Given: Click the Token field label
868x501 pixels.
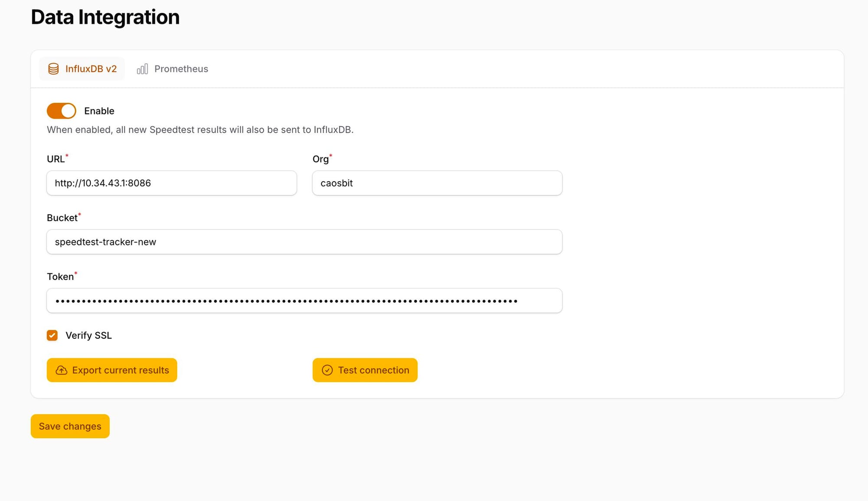Looking at the screenshot, I should (x=60, y=277).
